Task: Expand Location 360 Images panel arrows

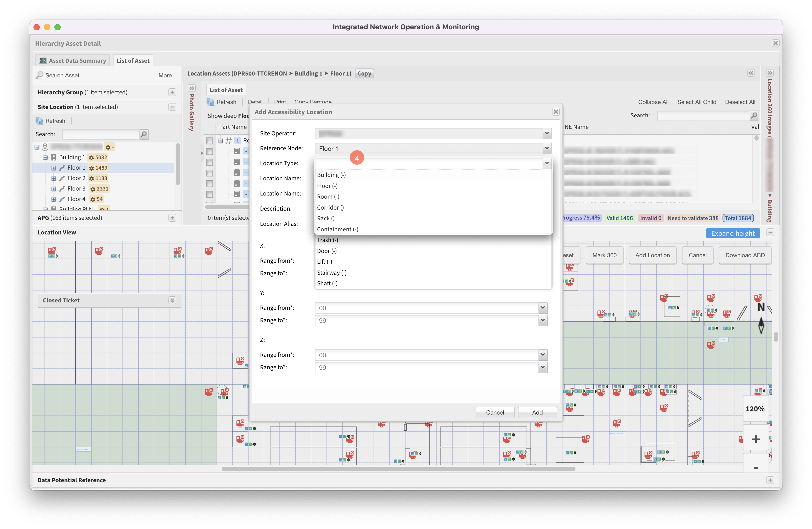Action: (x=770, y=73)
